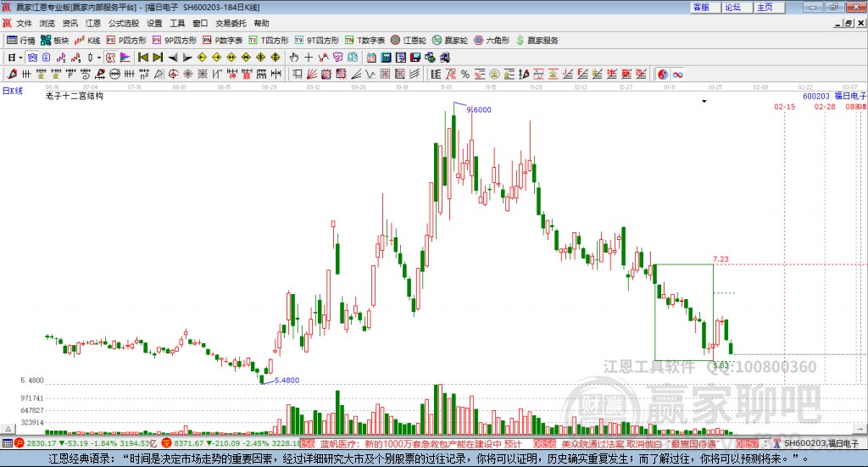Click the infinity loop icon
The height and width of the screenshot is (467, 868).
(678, 74)
